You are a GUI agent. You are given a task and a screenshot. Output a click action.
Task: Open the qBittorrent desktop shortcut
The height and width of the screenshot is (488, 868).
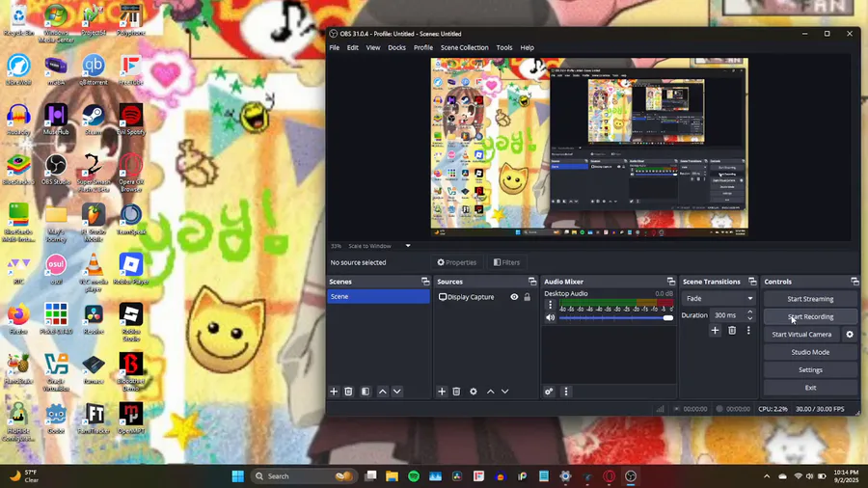point(94,69)
